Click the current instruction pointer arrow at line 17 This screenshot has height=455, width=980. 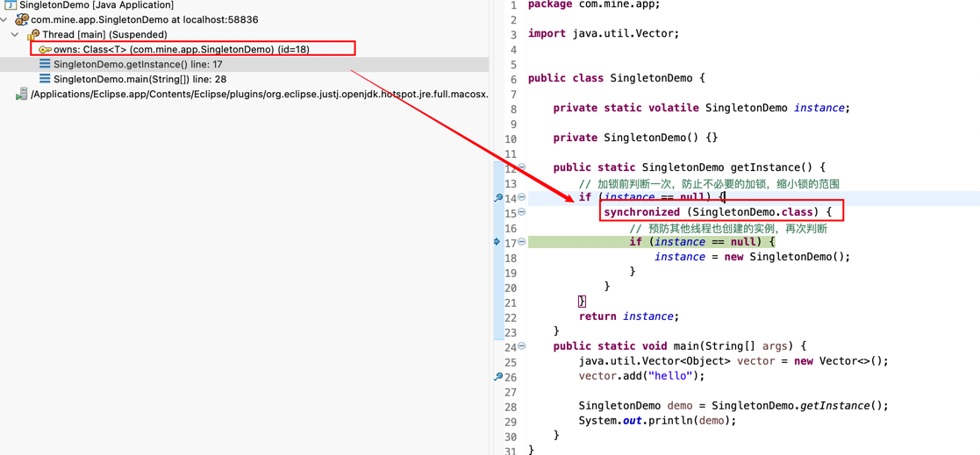click(x=497, y=242)
